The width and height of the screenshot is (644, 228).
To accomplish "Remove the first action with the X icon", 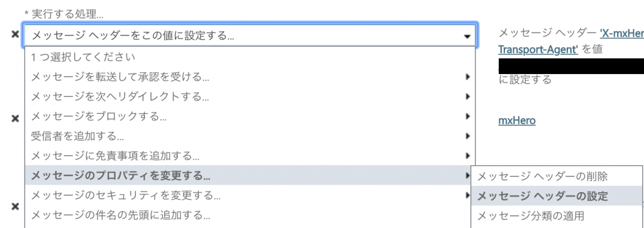I will 15,35.
